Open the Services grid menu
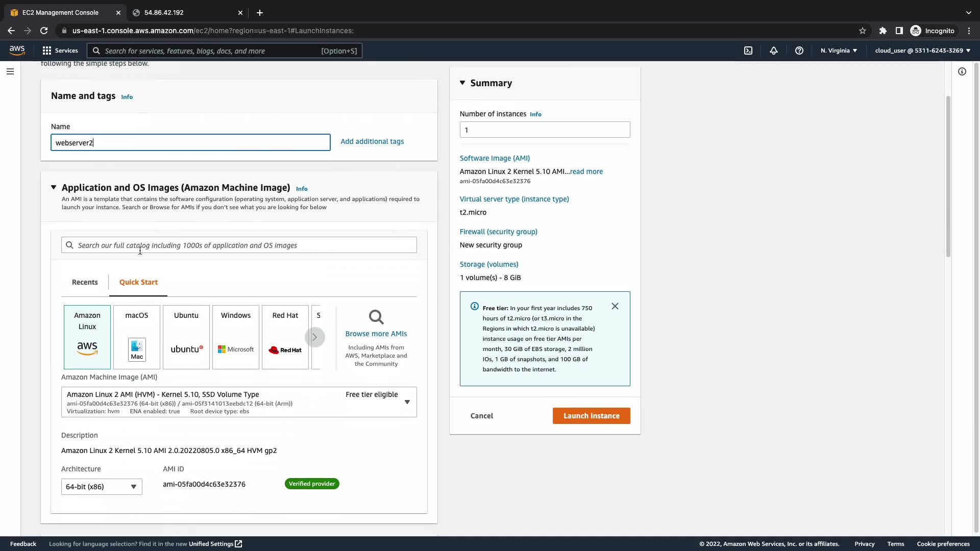This screenshot has height=551, width=980. (x=60, y=51)
